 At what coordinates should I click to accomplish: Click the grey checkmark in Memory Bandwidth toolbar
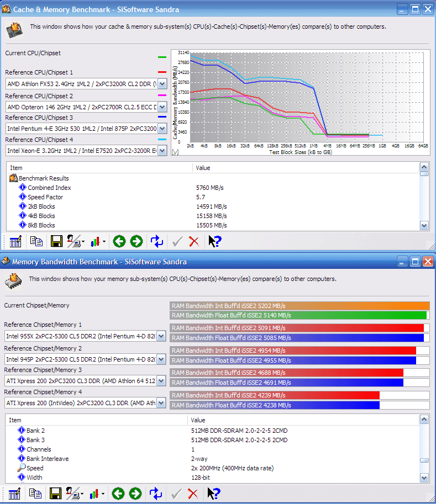pyautogui.click(x=176, y=494)
